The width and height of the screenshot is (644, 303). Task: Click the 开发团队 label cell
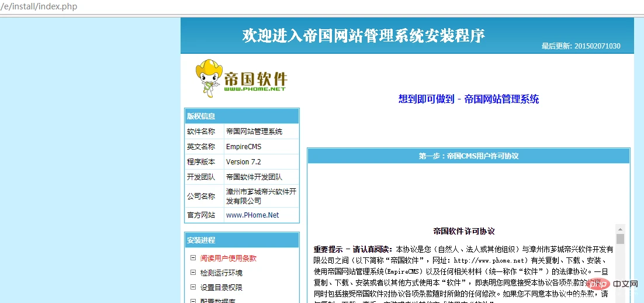(x=205, y=177)
